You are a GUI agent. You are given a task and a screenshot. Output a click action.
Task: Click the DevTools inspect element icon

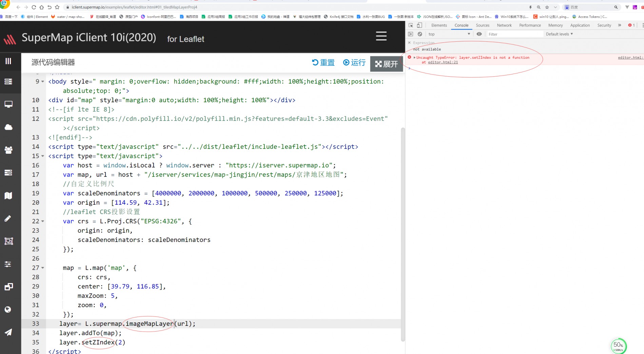point(411,25)
